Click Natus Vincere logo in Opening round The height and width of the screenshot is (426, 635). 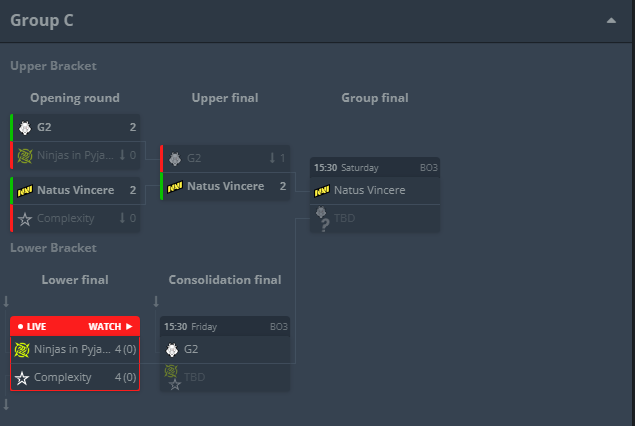(25, 191)
